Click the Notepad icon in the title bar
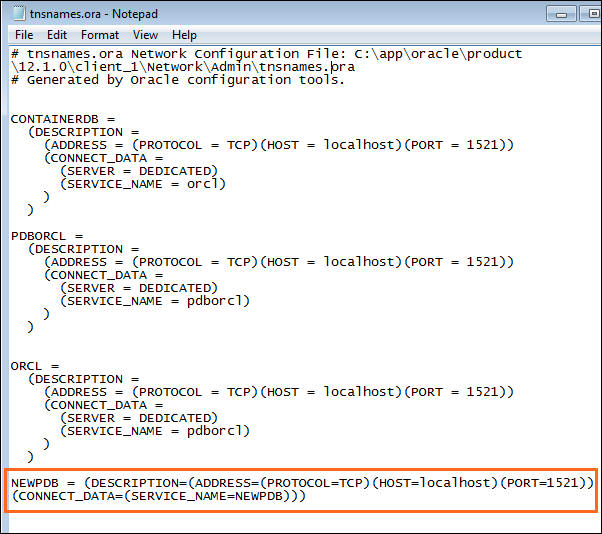The height and width of the screenshot is (534, 602). [x=18, y=13]
